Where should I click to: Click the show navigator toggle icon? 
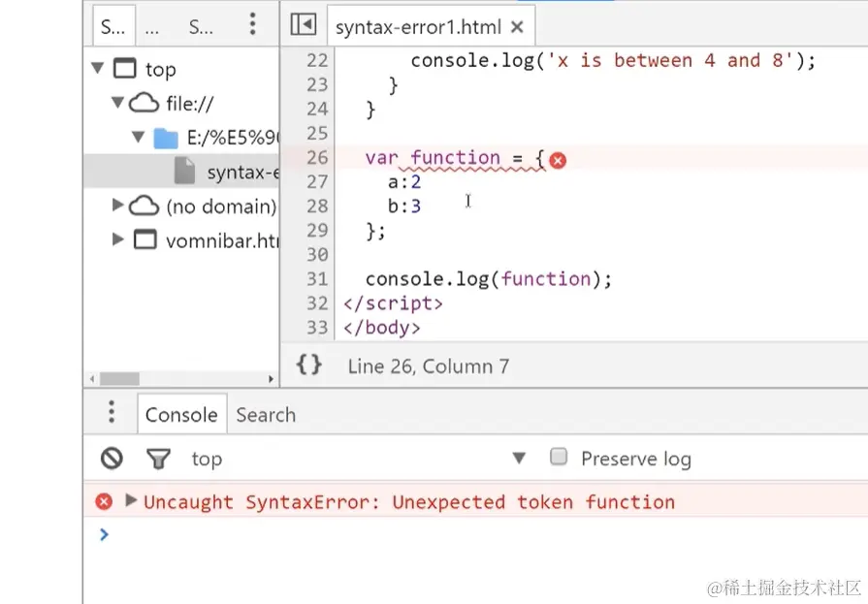click(x=304, y=25)
